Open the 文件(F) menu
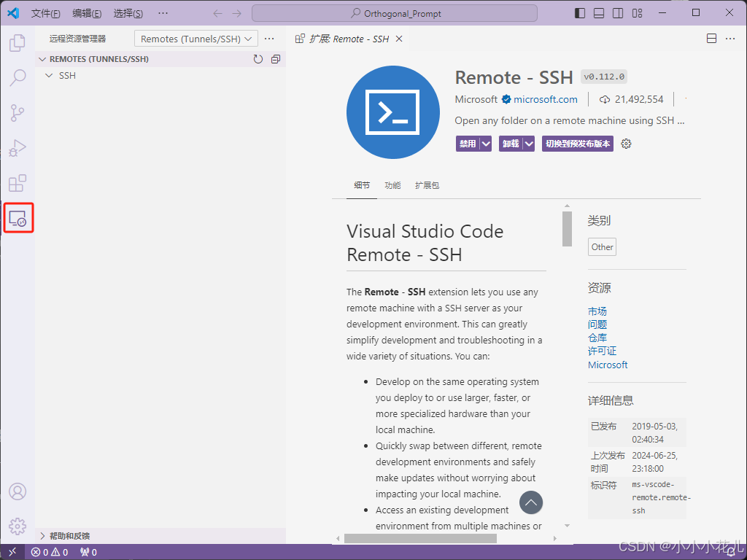 (46, 13)
